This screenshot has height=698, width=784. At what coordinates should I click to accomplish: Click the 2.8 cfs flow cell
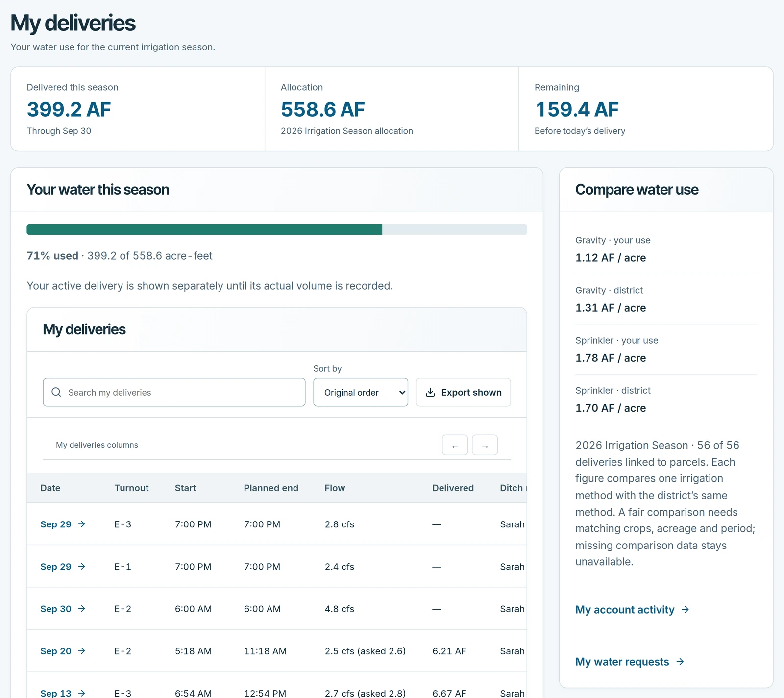click(x=340, y=524)
